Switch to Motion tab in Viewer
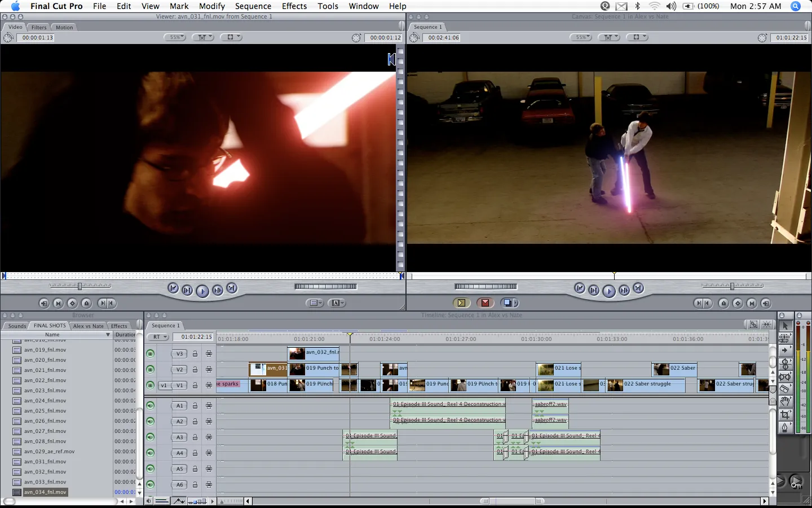This screenshot has height=508, width=812. [x=64, y=27]
